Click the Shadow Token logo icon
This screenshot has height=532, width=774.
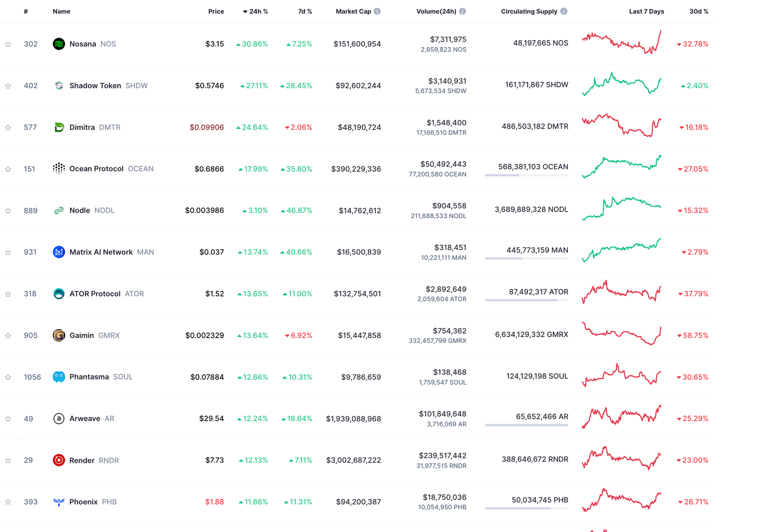[59, 86]
